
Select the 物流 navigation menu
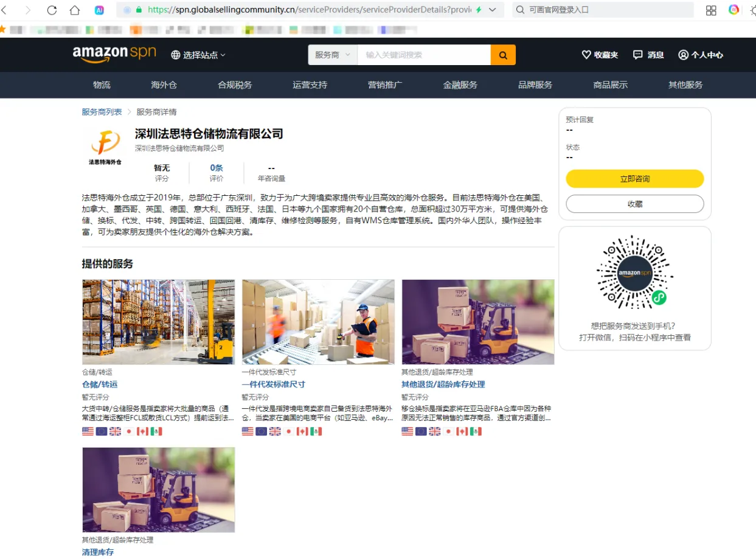(102, 85)
